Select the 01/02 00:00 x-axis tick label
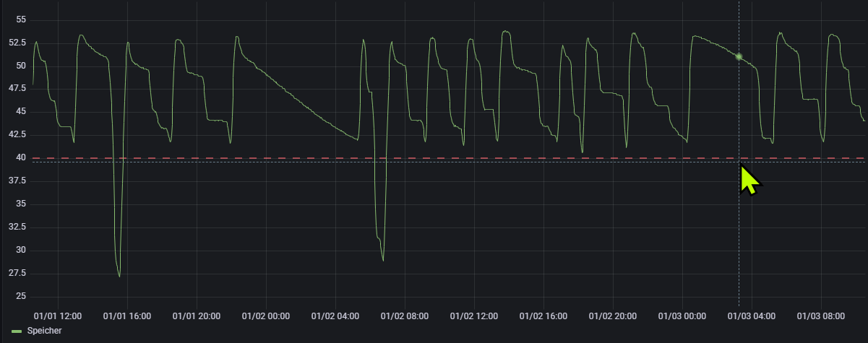The image size is (868, 343). (x=266, y=316)
